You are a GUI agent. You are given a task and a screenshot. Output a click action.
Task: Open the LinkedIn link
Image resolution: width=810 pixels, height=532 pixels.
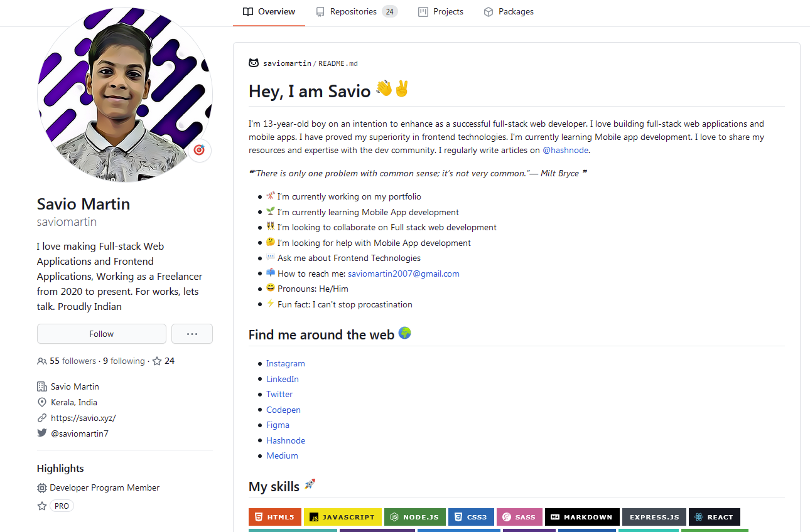283,379
